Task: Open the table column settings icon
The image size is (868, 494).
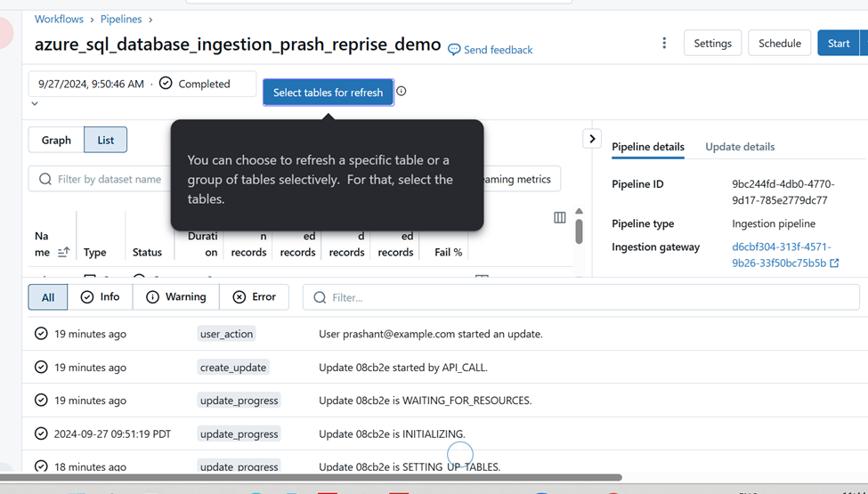Action: click(560, 217)
